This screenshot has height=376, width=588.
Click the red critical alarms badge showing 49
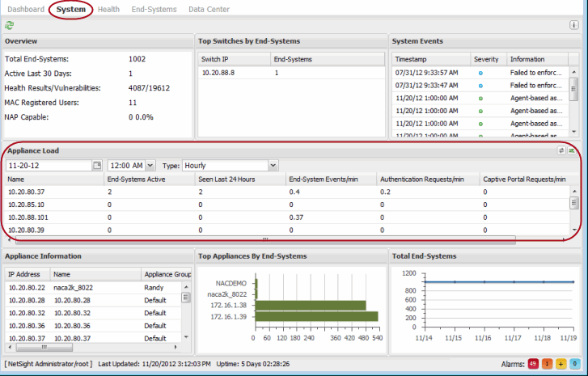pyautogui.click(x=533, y=365)
